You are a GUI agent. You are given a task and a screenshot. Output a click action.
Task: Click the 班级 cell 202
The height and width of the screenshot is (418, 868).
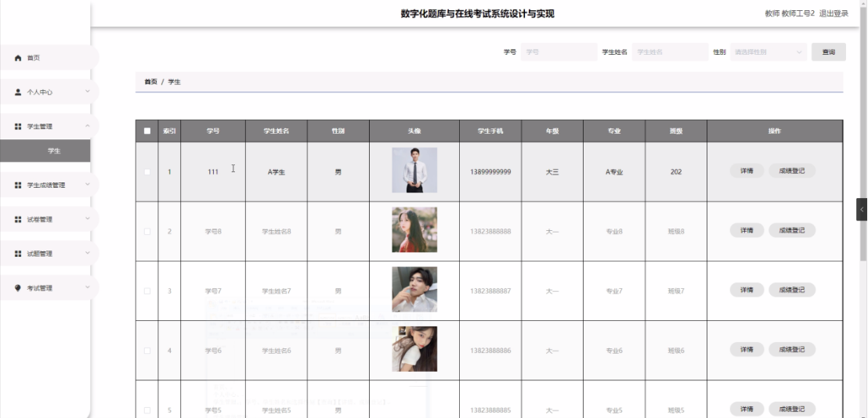(x=676, y=172)
